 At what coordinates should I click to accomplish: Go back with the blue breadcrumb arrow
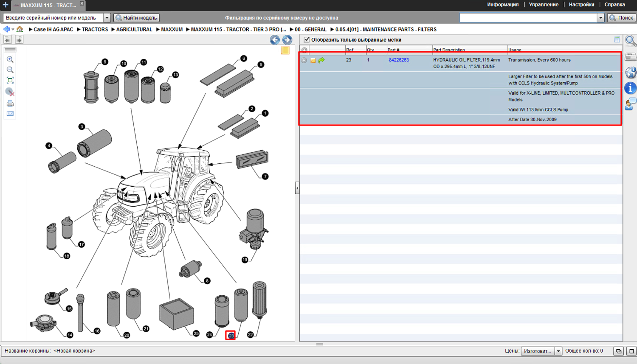(x=6, y=29)
